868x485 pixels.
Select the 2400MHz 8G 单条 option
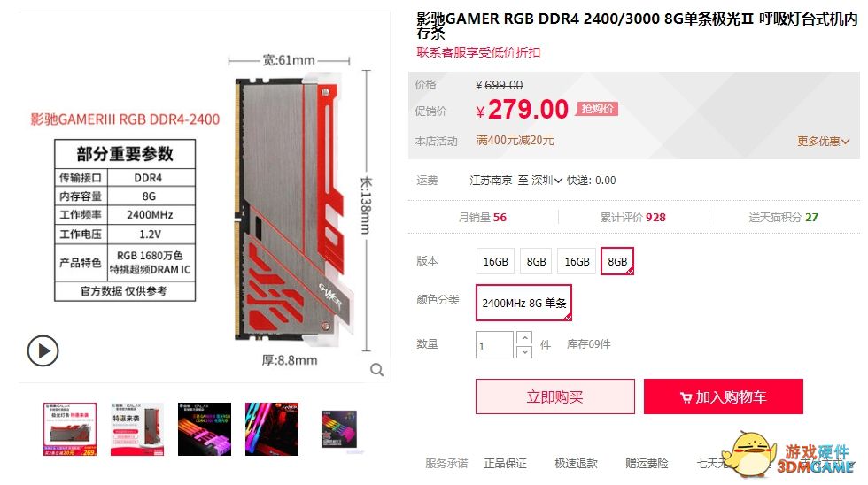[x=523, y=303]
